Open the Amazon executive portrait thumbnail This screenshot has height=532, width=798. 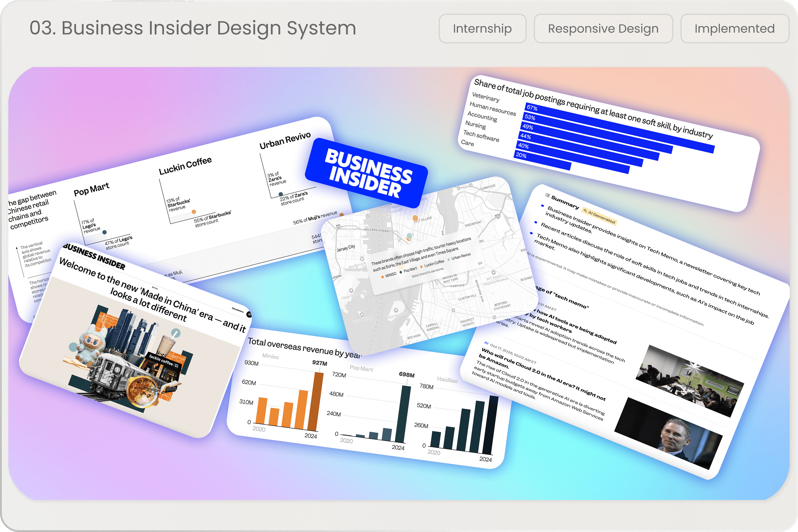pyautogui.click(x=668, y=434)
